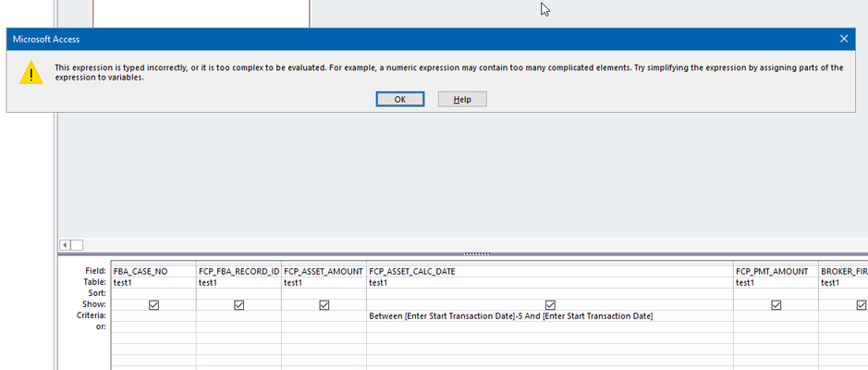Uncheck Show for the FCP_ASSET_CALC_DATE column
Screen dimensions: 868x370
[x=550, y=305]
